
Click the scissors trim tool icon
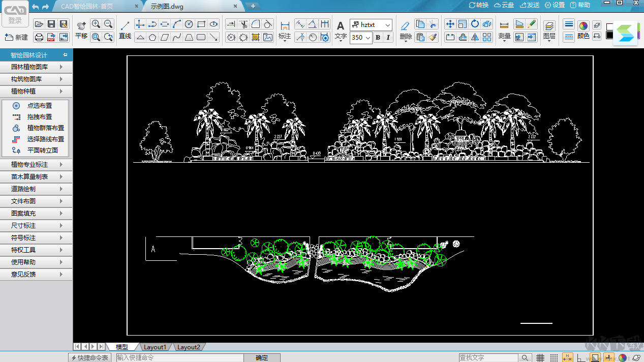click(x=243, y=24)
